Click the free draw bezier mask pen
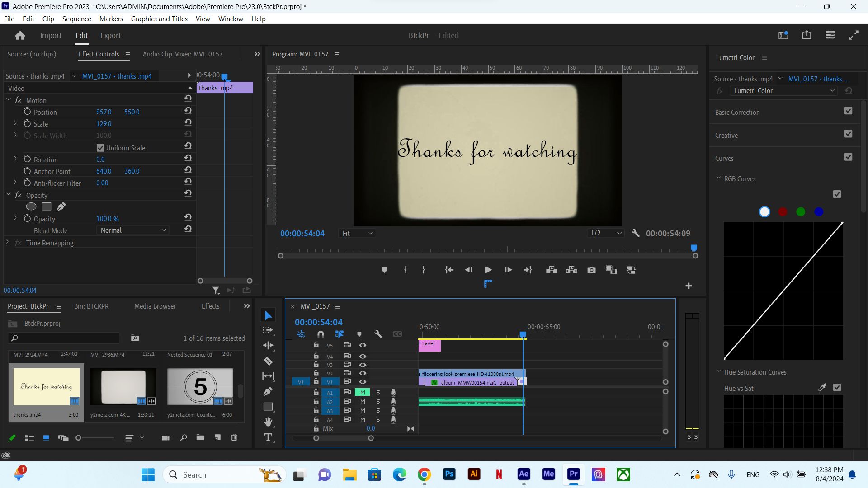This screenshot has width=868, height=488. coord(61,206)
